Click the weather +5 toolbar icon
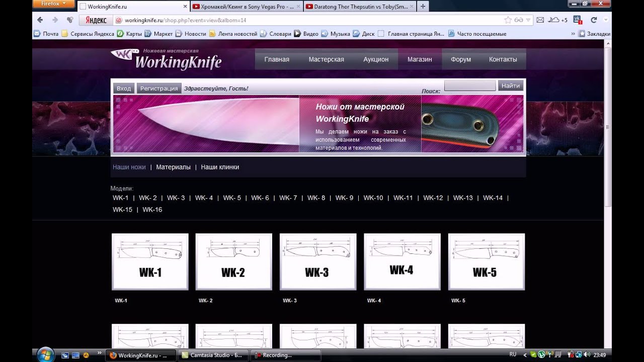 pyautogui.click(x=557, y=20)
